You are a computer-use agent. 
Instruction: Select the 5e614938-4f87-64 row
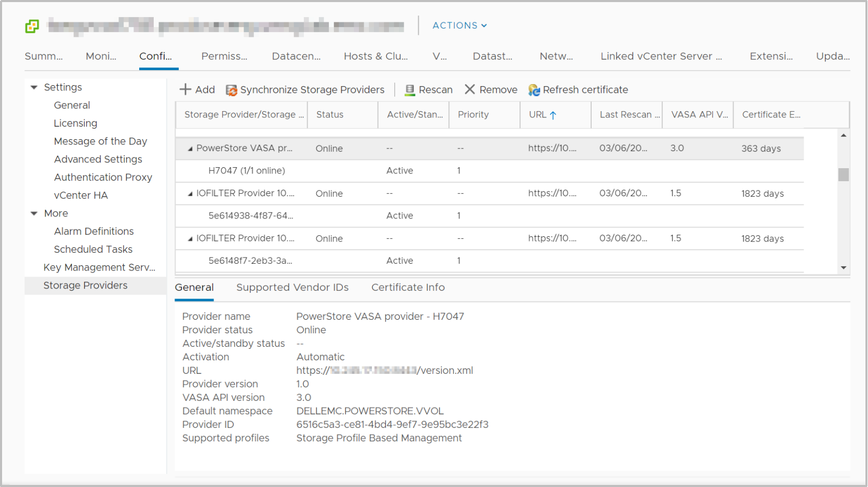point(489,216)
